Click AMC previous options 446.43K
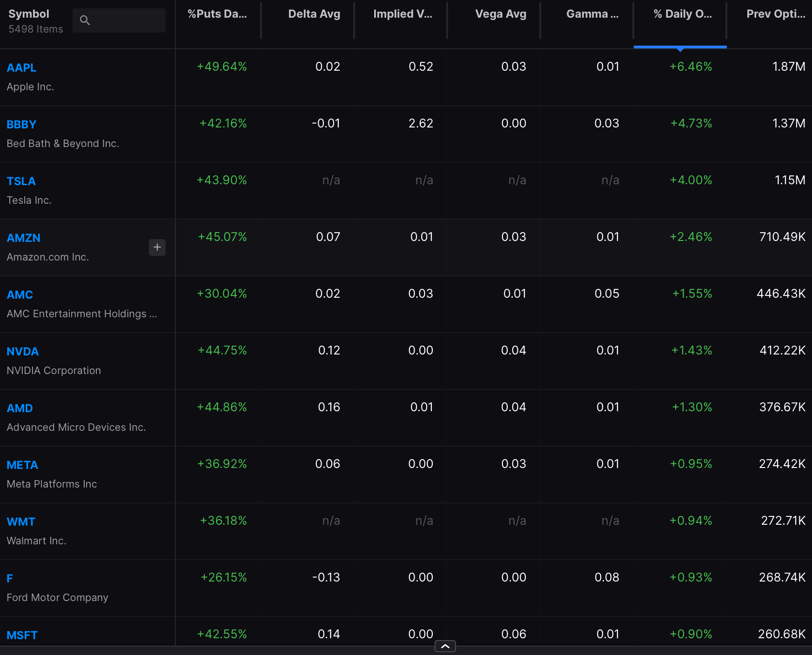812x655 pixels. pyautogui.click(x=781, y=294)
